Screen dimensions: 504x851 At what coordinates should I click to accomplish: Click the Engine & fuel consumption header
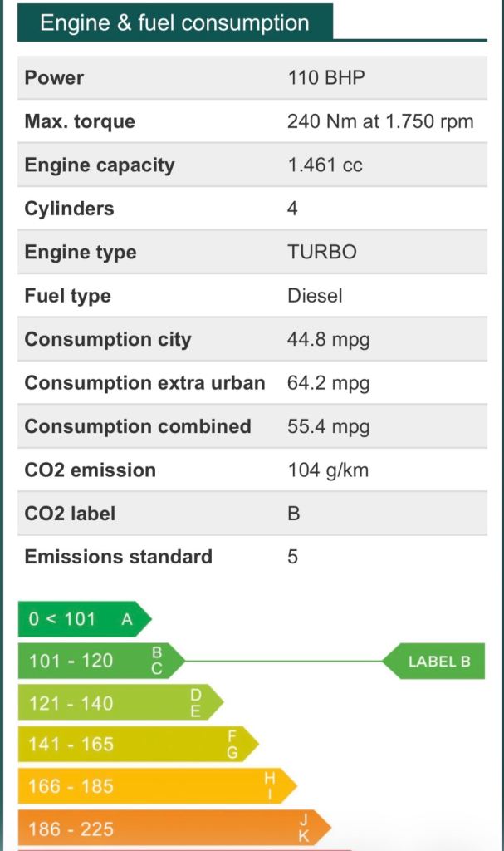tap(174, 22)
